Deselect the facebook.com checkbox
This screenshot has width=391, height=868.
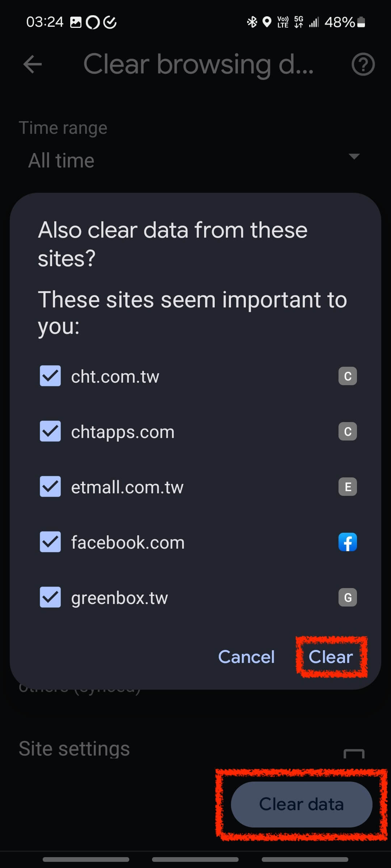(x=50, y=542)
